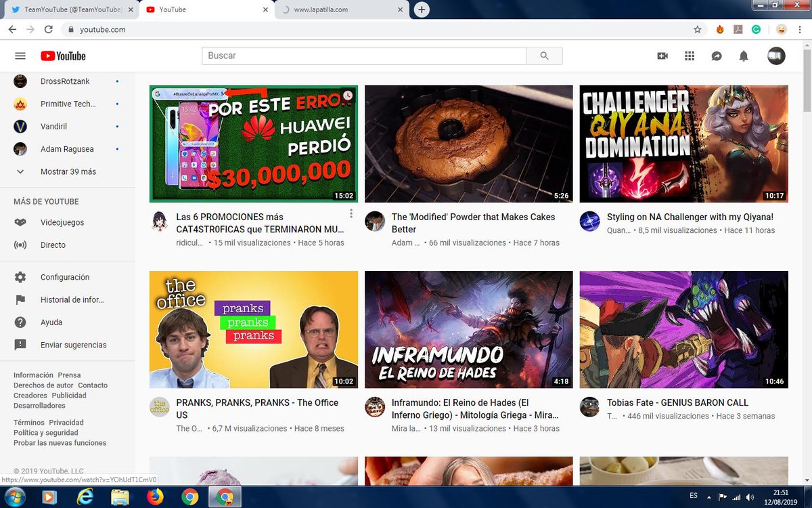The image size is (812, 508).
Task: Open The Office channel avatar below pranks video
Action: pos(159,407)
